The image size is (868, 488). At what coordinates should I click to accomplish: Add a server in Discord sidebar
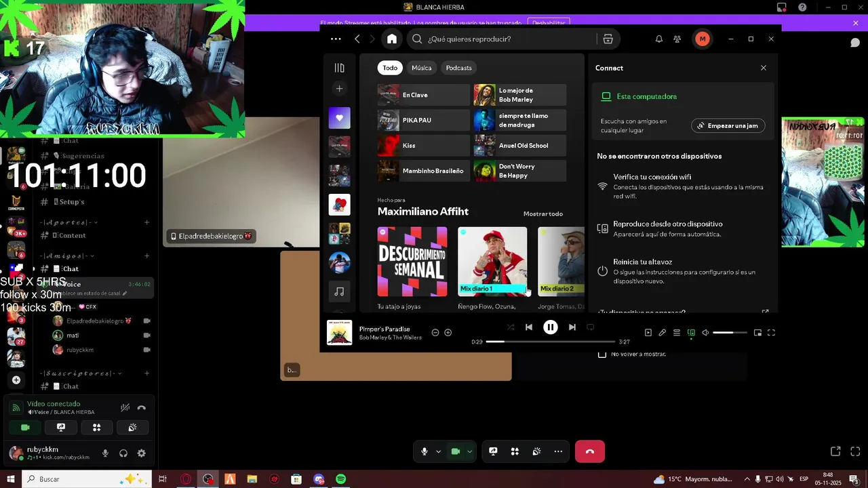coord(16,380)
